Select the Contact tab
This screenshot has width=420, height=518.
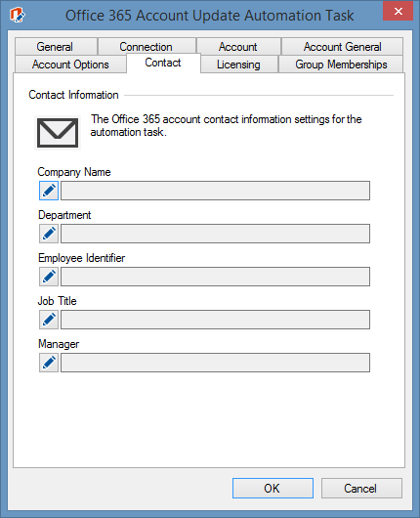click(163, 63)
